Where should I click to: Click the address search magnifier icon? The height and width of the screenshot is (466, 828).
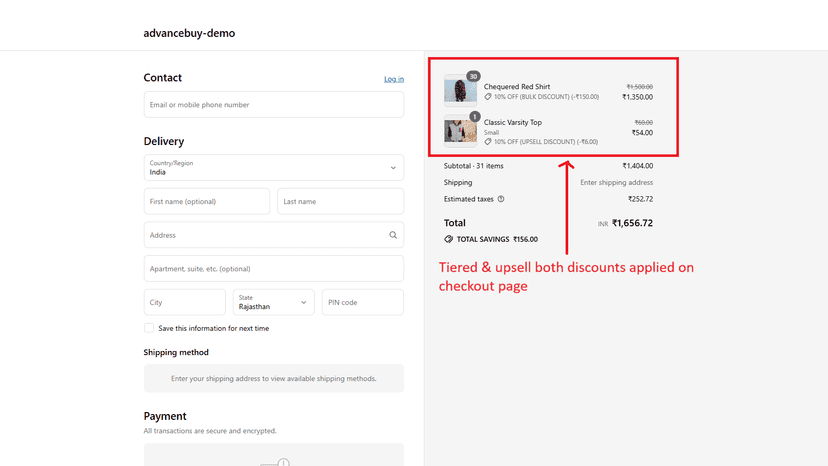click(x=393, y=235)
